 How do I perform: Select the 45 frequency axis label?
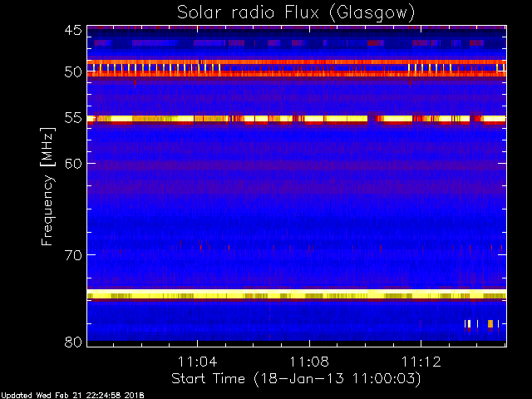pyautogui.click(x=73, y=31)
